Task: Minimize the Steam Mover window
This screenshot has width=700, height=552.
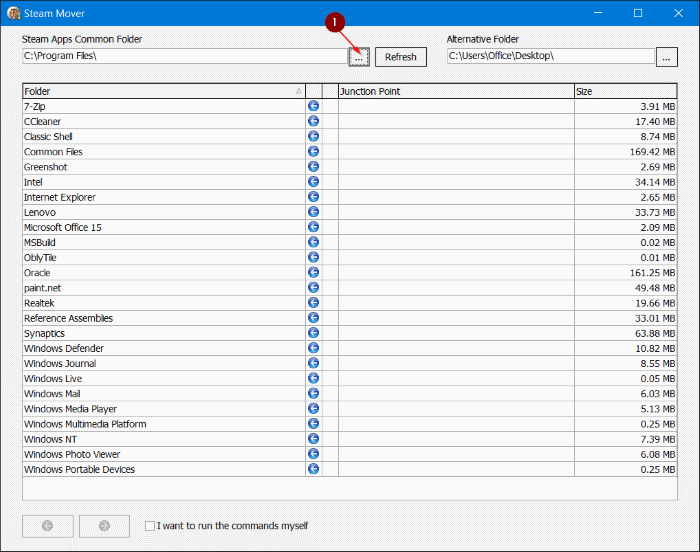Action: (598, 13)
